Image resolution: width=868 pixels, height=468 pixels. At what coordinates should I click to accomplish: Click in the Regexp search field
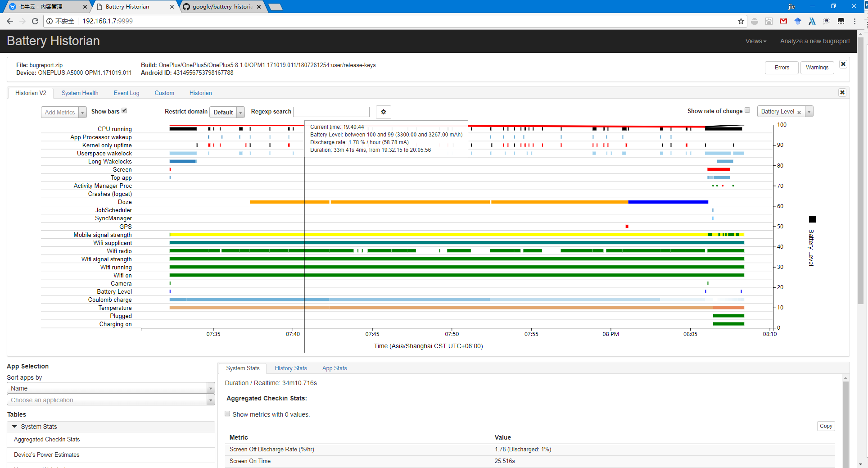click(331, 112)
